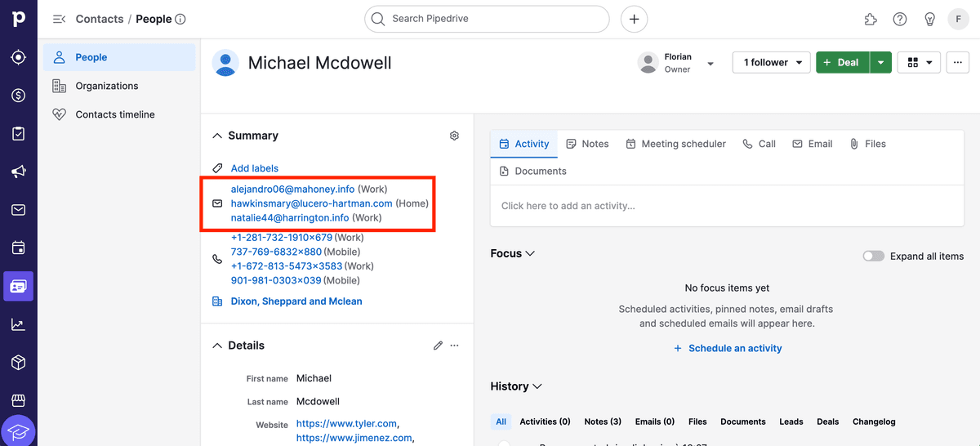Select the Meeting scheduler tab
Viewport: 980px width, 446px height.
[675, 144]
